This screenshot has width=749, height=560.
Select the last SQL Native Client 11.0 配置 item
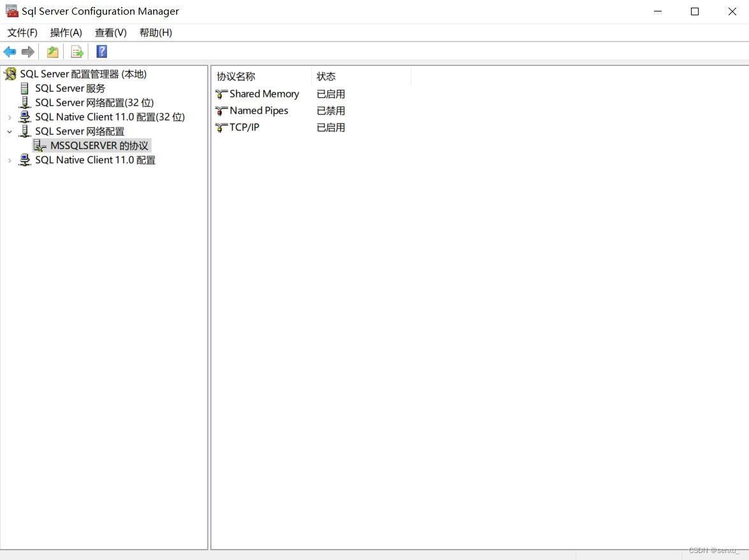click(x=95, y=160)
